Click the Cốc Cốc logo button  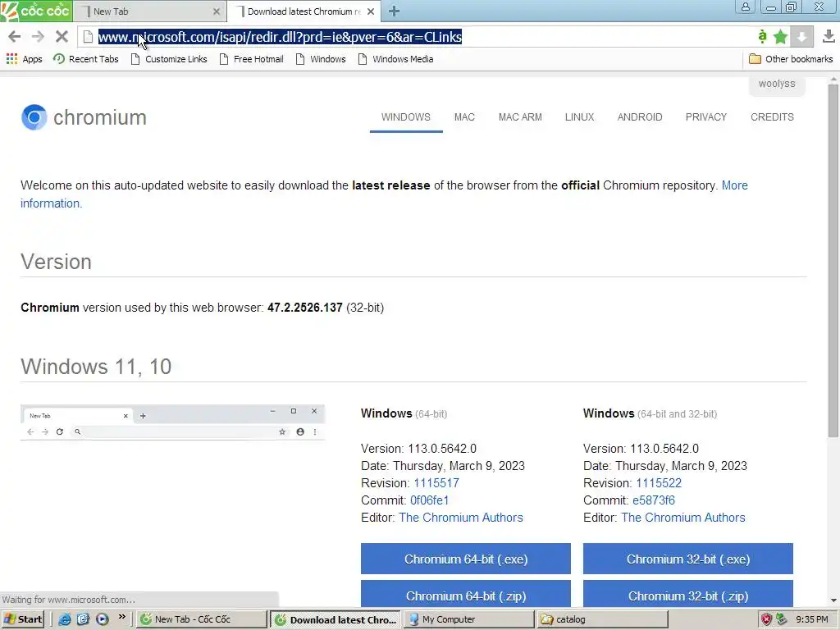click(36, 11)
